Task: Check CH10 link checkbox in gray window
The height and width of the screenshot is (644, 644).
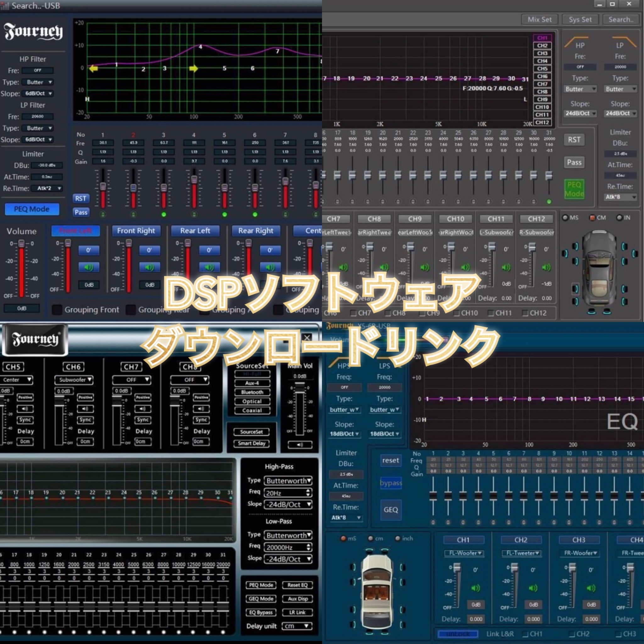Action: (x=457, y=313)
